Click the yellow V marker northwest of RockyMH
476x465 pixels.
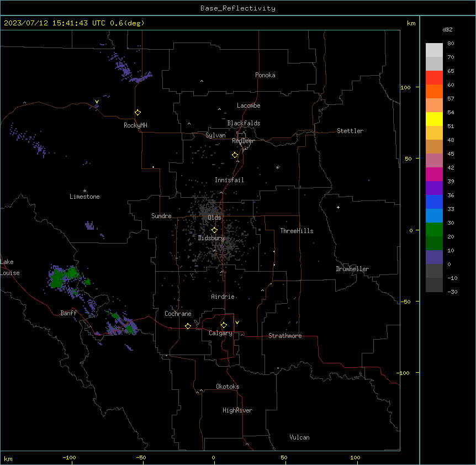97,102
